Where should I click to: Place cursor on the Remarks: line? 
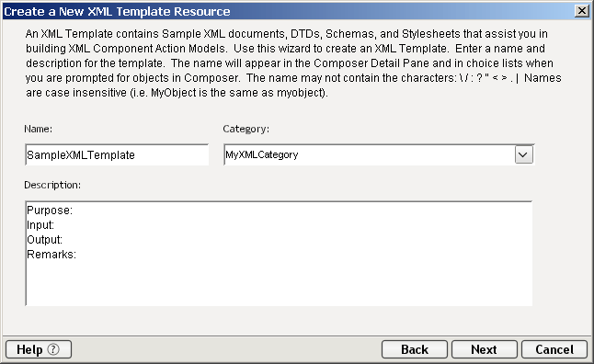point(51,254)
